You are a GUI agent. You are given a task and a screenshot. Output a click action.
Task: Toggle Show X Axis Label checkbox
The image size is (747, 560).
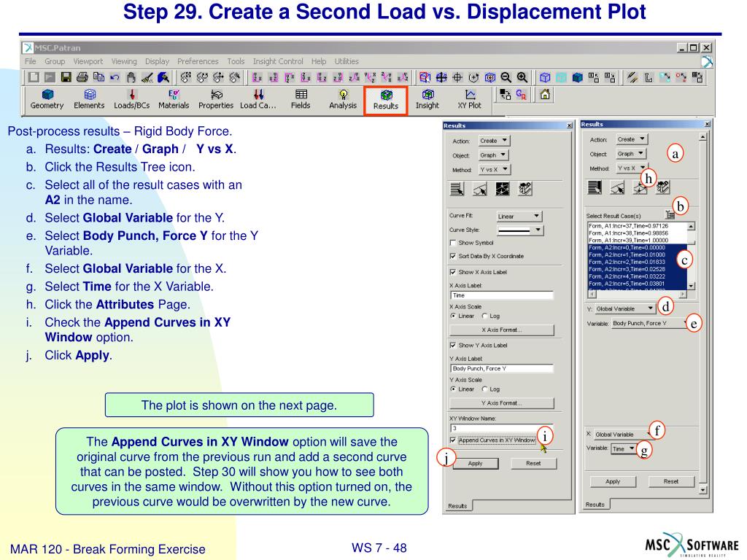tap(453, 273)
